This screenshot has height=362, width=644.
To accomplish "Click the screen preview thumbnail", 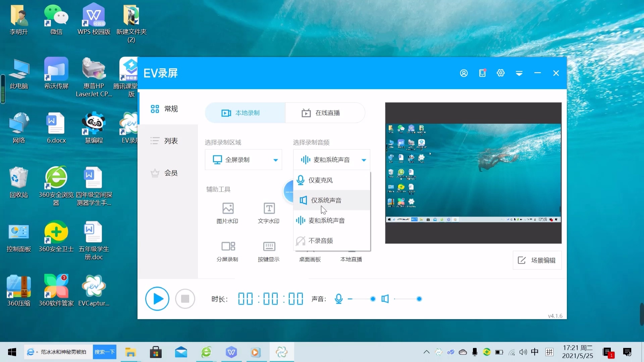I will click(473, 173).
